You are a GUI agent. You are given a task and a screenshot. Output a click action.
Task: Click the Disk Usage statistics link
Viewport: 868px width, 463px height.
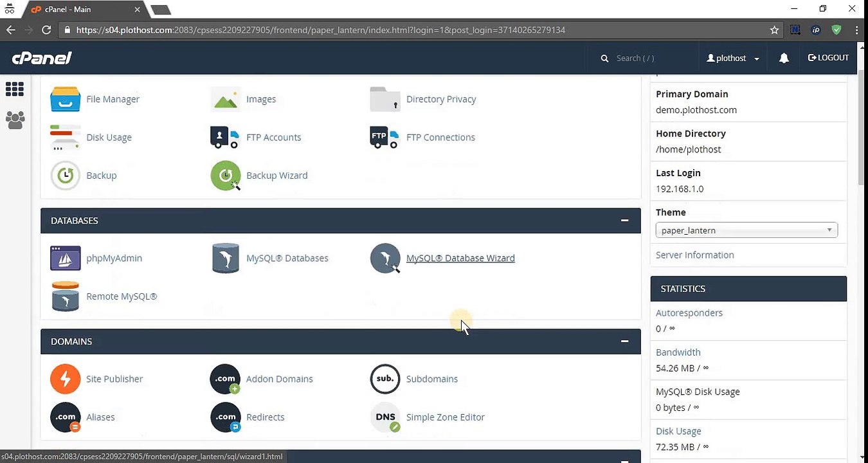(678, 431)
